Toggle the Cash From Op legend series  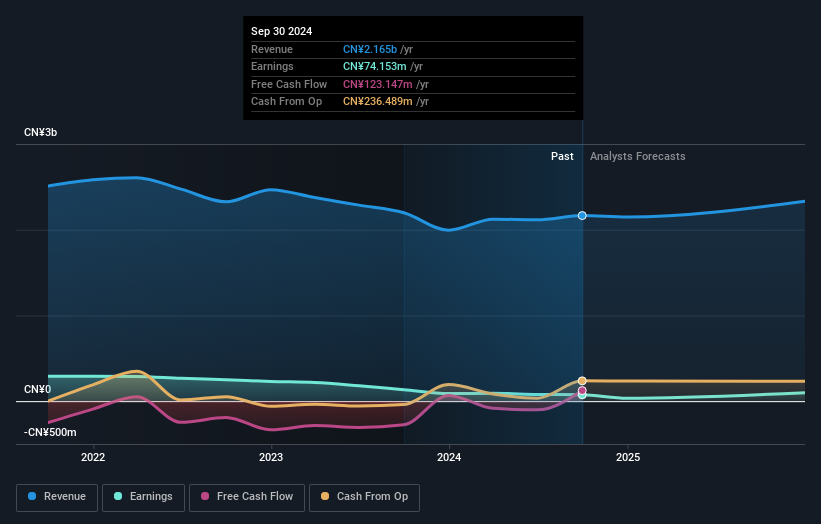point(364,497)
